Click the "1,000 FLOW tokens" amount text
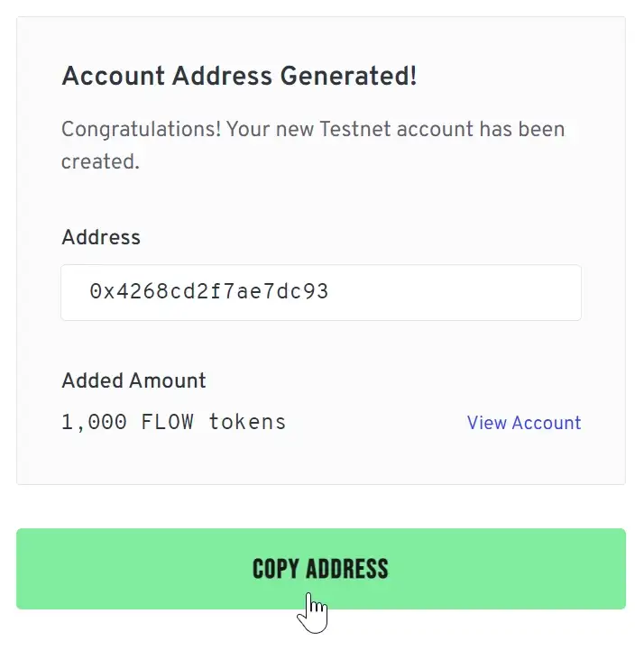The image size is (644, 650). pyautogui.click(x=173, y=422)
